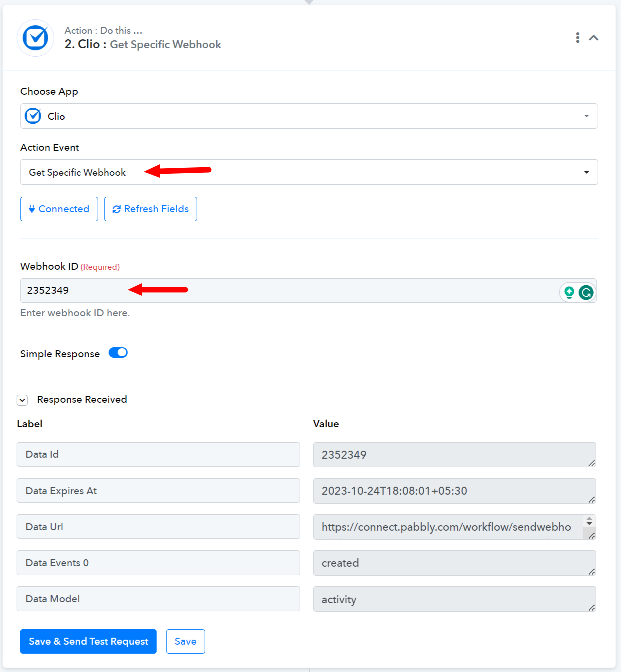This screenshot has height=672, width=621.
Task: Click the Data Id value field
Action: (x=454, y=455)
